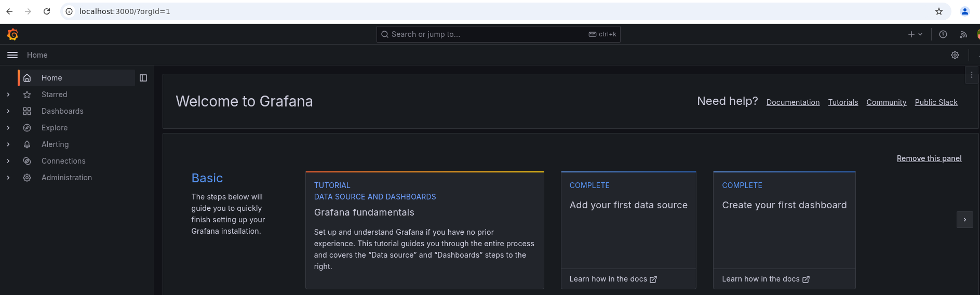
Task: Bookmark this page with star icon
Action: pos(939,11)
